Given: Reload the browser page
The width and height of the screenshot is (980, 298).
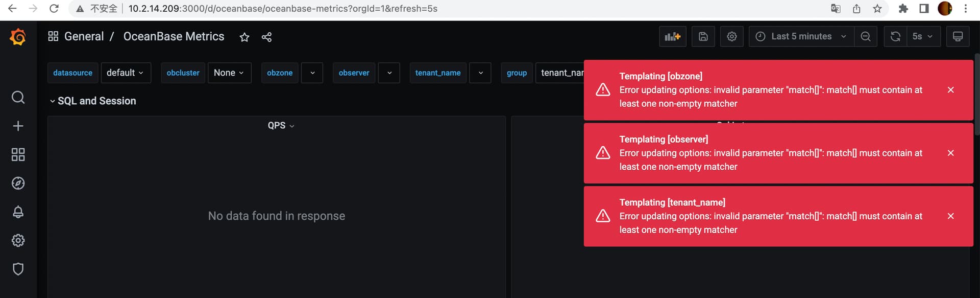Looking at the screenshot, I should pos(54,8).
